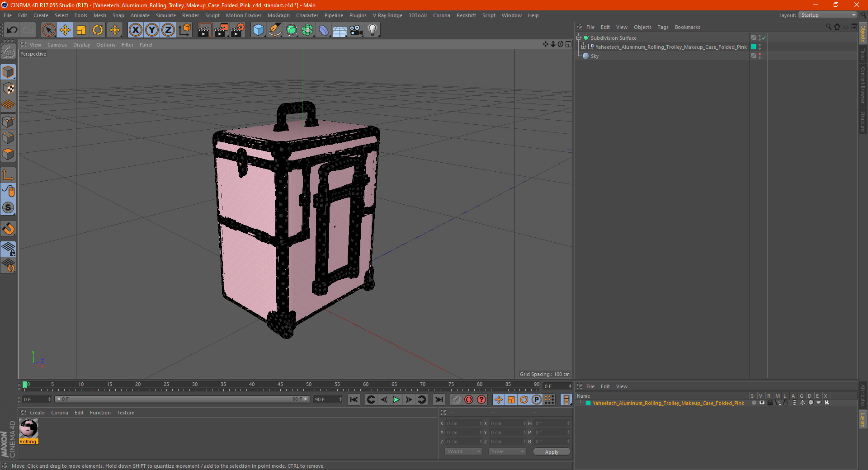Add a Cube primitive object

259,30
